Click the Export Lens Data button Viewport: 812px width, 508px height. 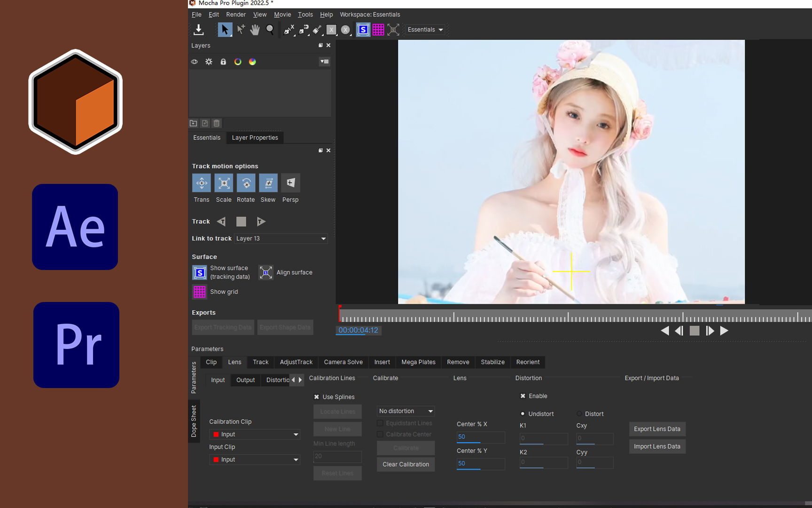click(x=657, y=429)
